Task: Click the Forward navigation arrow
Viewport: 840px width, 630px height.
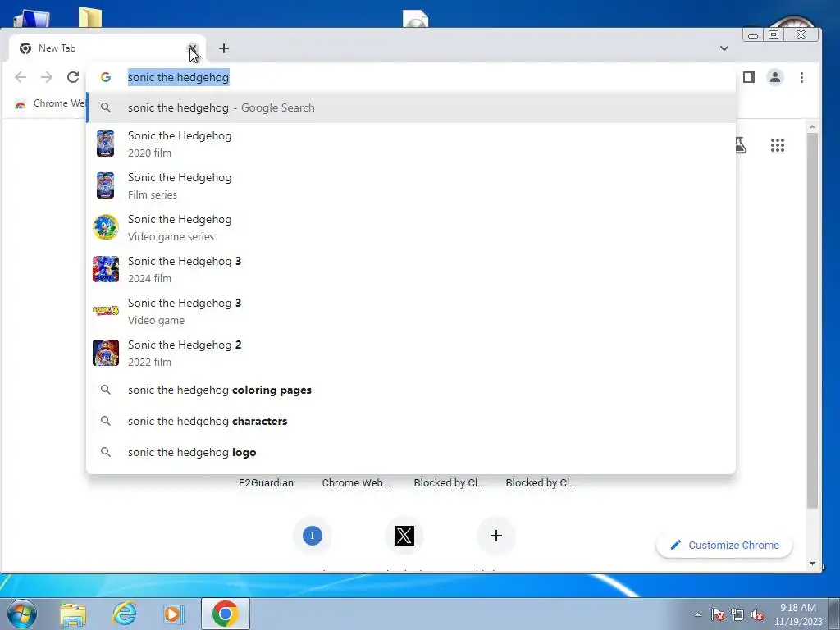Action: click(x=47, y=77)
